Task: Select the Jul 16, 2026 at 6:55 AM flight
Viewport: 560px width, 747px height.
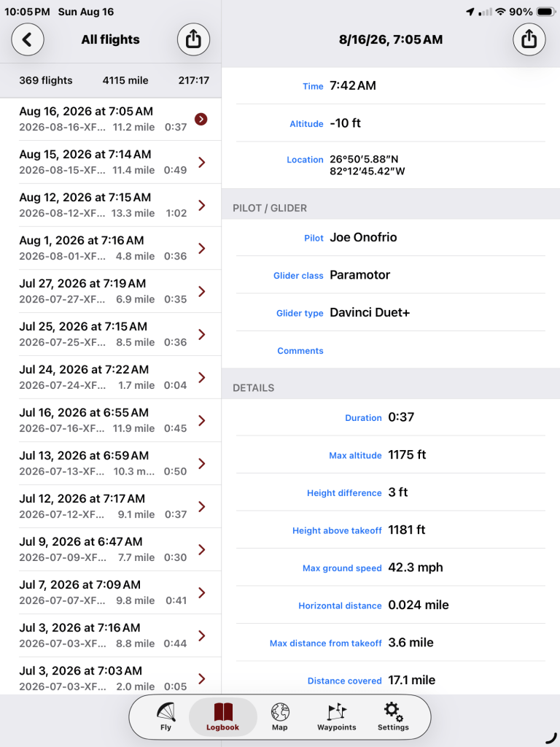Action: [111, 420]
